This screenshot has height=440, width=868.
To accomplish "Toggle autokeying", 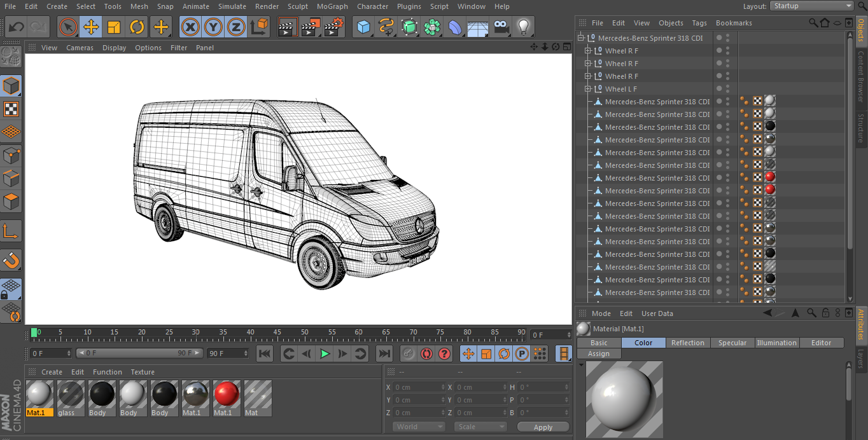I will point(426,354).
